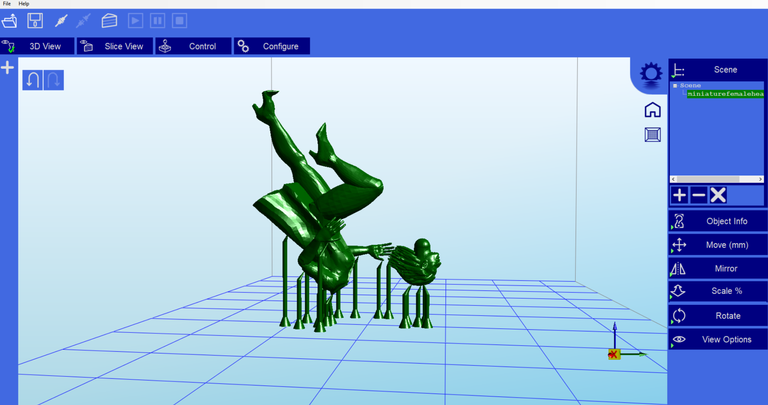The height and width of the screenshot is (405, 768).
Task: Connect to printer with the plug icon
Action: 61,21
